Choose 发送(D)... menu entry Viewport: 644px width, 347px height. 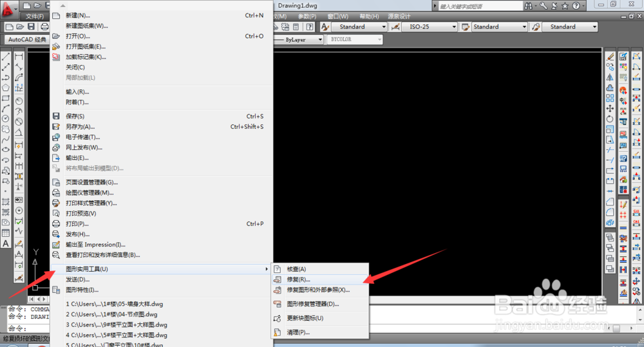pos(161,279)
